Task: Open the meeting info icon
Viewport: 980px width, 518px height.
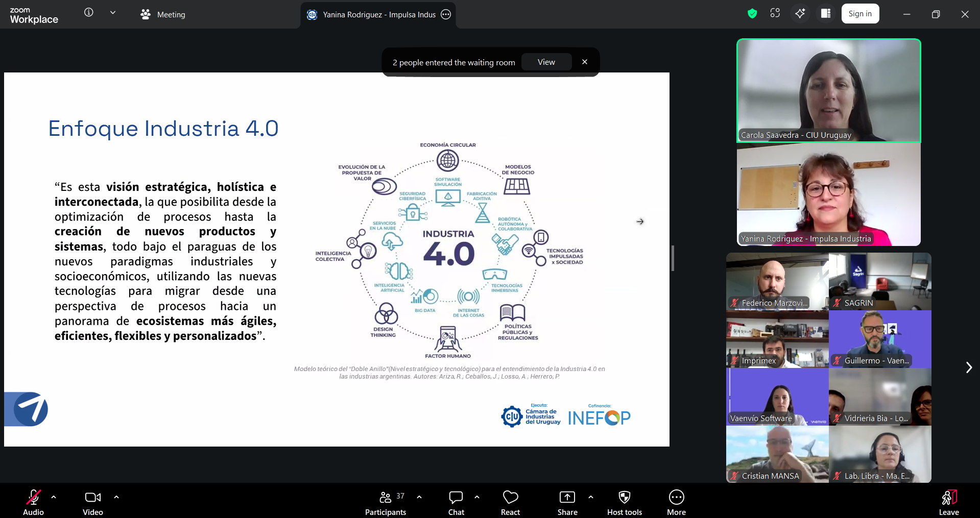Action: pyautogui.click(x=89, y=13)
